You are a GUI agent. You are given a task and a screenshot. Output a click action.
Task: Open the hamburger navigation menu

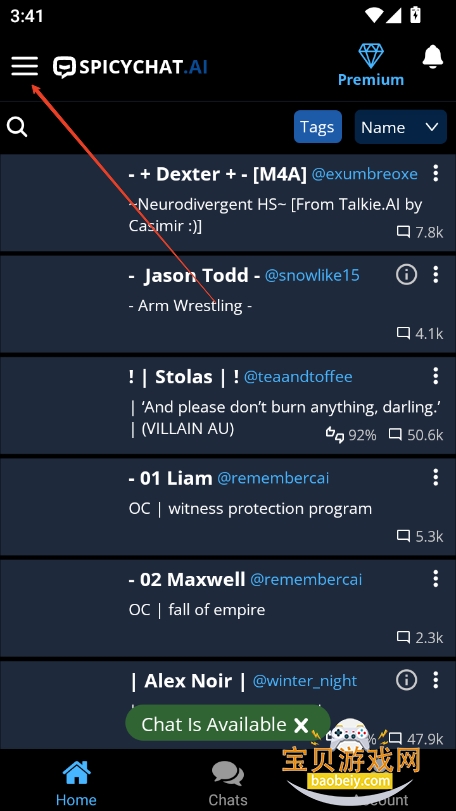coord(24,66)
